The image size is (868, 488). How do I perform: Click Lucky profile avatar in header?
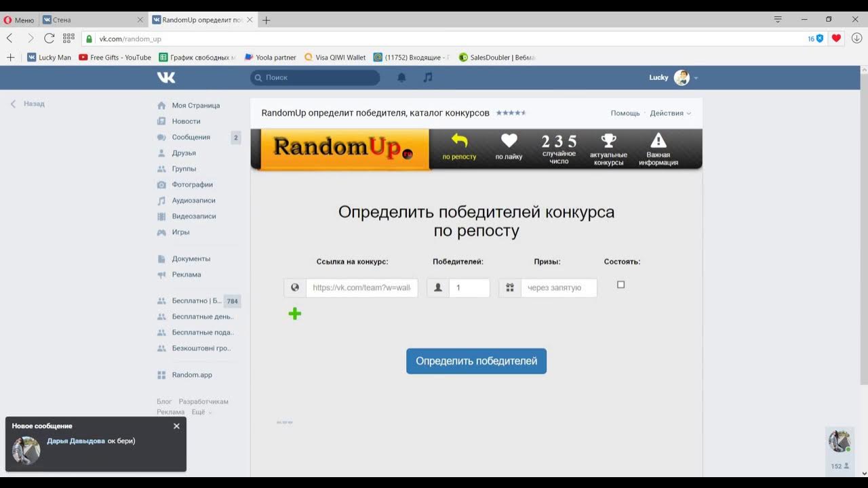coord(682,77)
